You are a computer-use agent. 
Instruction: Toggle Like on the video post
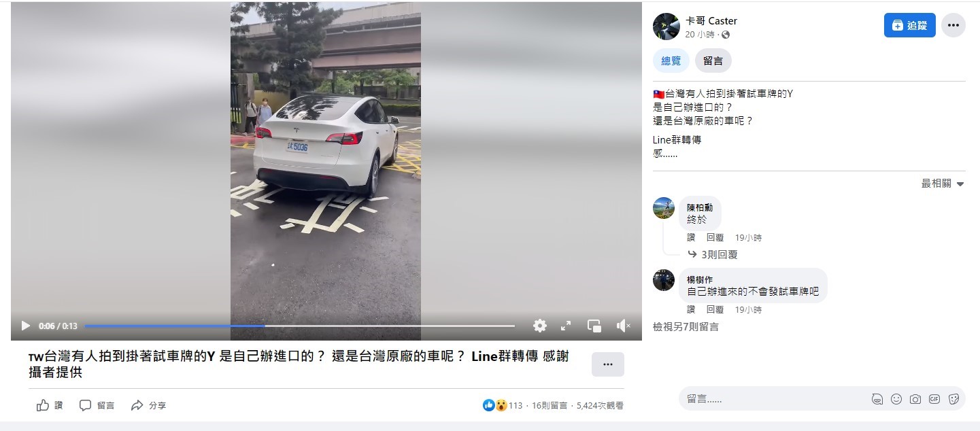click(x=50, y=405)
